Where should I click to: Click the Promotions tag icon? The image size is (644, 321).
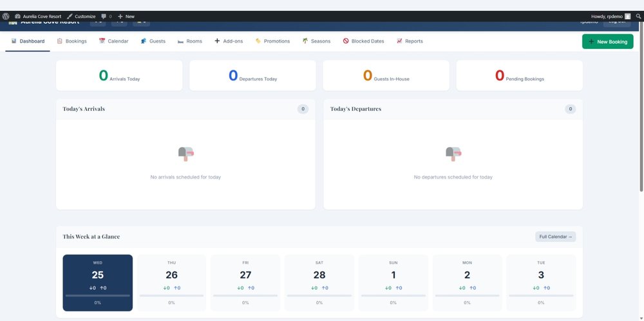coord(258,41)
